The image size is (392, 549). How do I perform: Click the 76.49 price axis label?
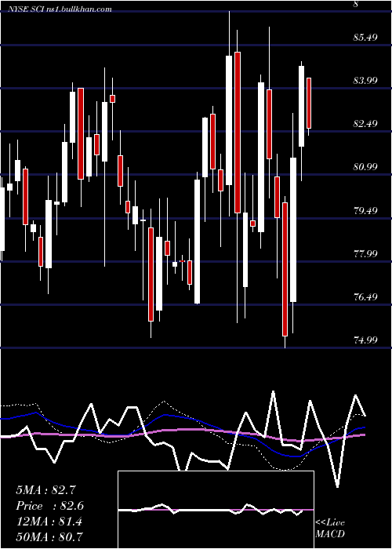point(366,297)
